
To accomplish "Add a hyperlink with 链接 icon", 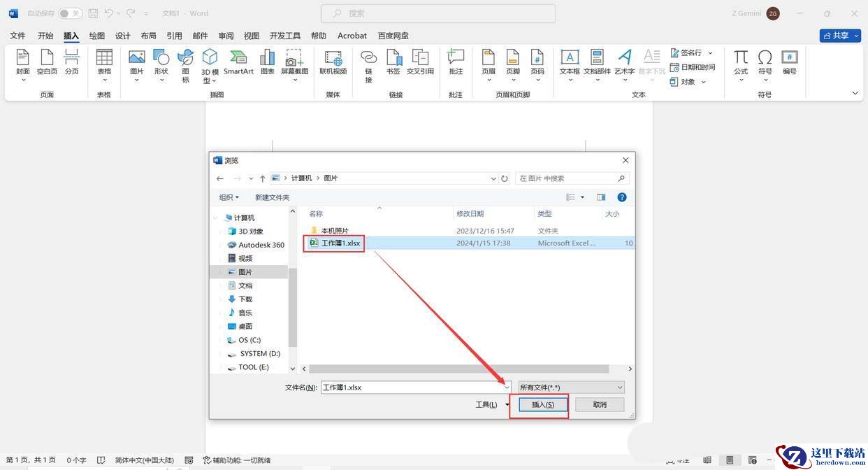I will [368, 66].
